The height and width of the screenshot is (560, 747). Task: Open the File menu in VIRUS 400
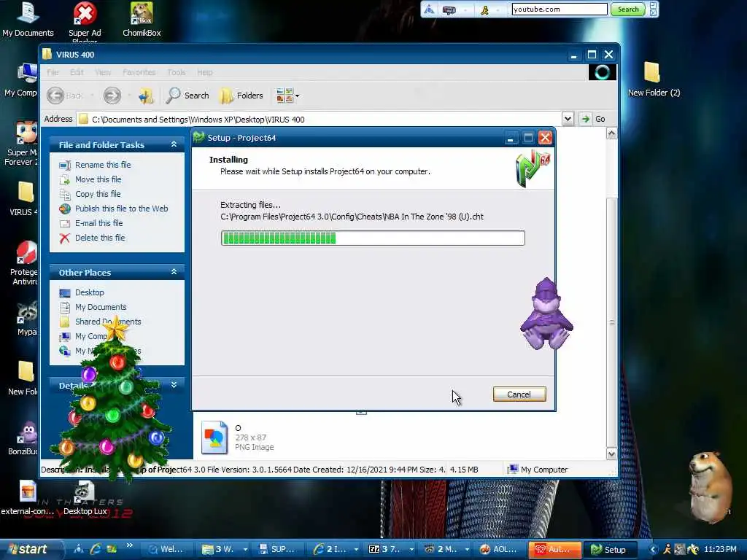tap(53, 72)
